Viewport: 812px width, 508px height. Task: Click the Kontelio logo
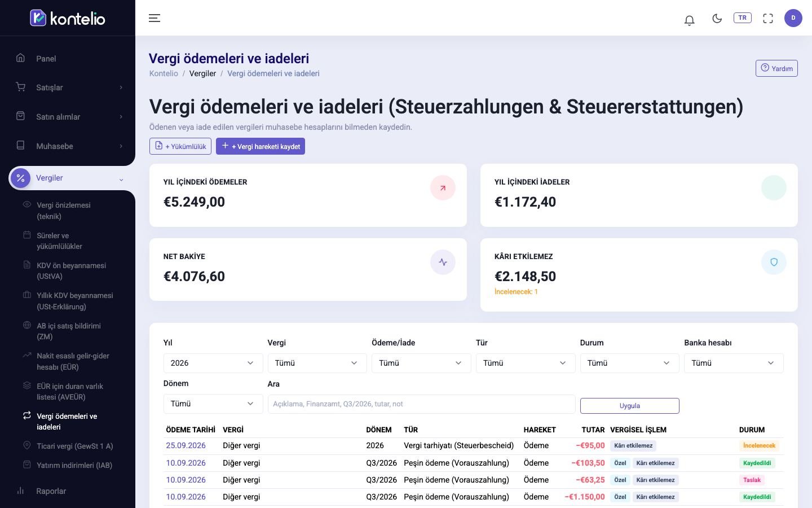[68, 18]
